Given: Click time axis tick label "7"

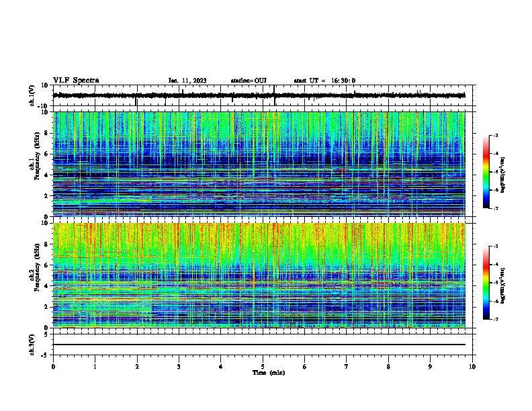Looking at the screenshot, I should pos(347,367).
